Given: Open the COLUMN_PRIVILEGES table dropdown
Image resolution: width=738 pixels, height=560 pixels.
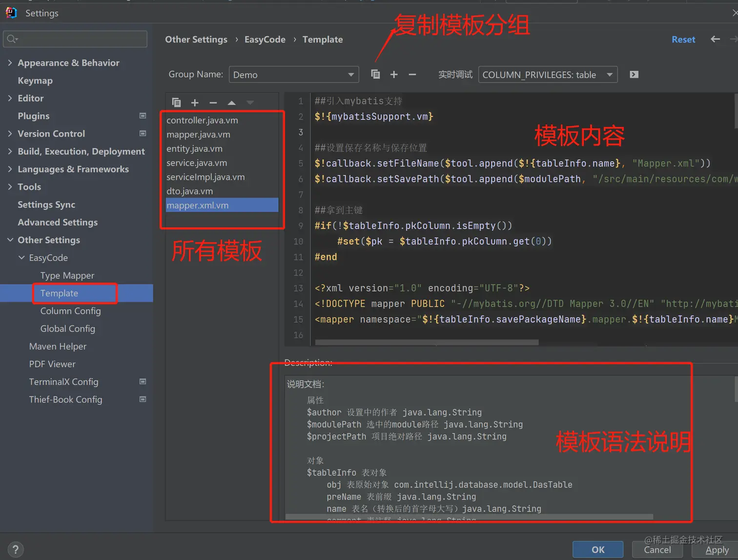Looking at the screenshot, I should (x=548, y=74).
